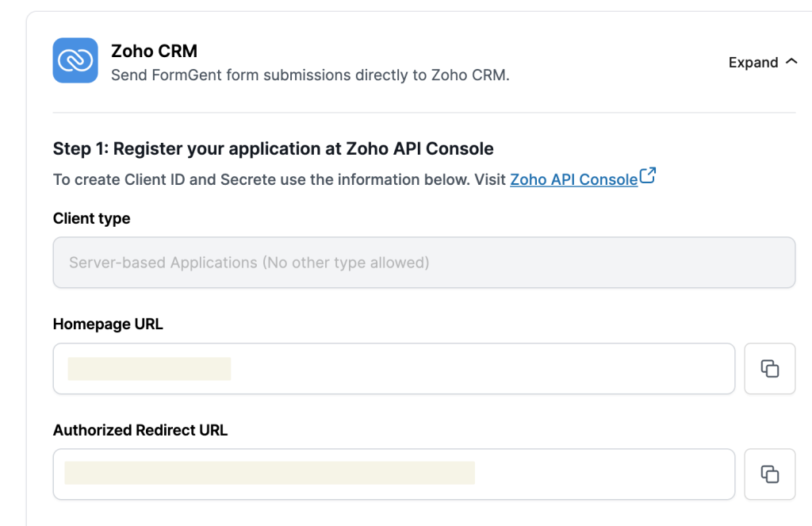This screenshot has width=812, height=526.
Task: Click the Client type label
Action: tap(92, 218)
